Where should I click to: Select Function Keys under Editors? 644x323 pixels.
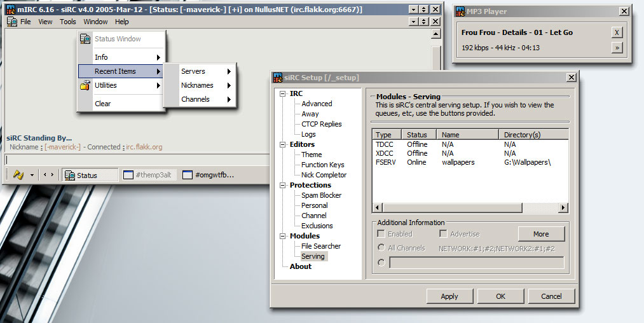[x=323, y=165]
